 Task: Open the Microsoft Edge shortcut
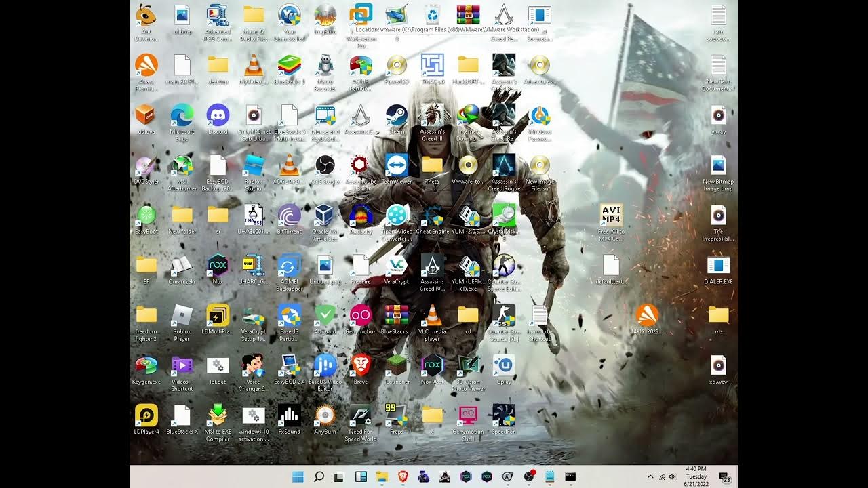(182, 122)
